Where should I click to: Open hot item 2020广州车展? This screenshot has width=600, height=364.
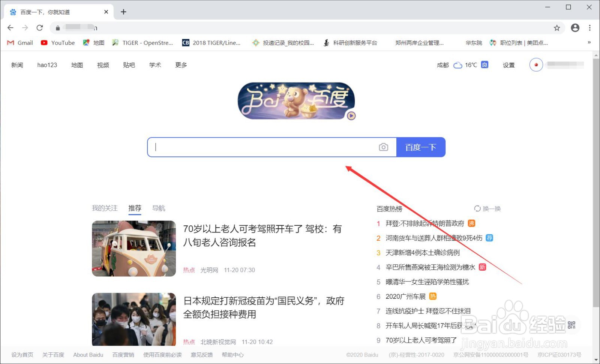(x=406, y=297)
